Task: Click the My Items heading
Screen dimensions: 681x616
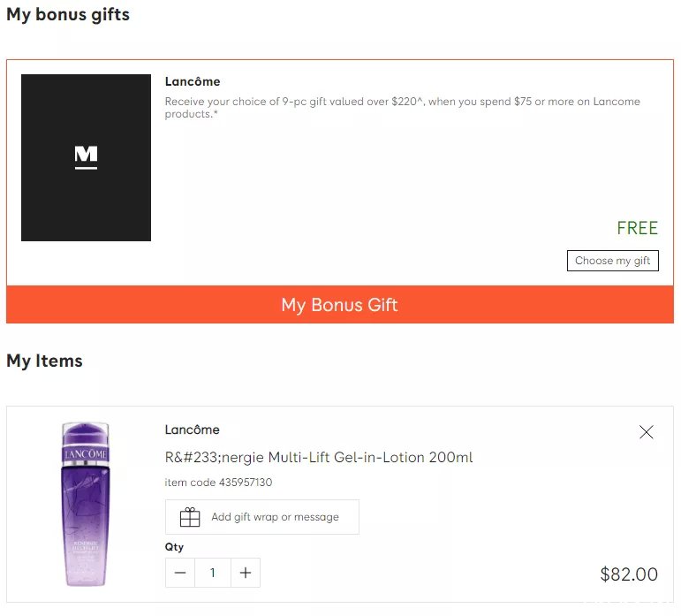Action: tap(44, 361)
